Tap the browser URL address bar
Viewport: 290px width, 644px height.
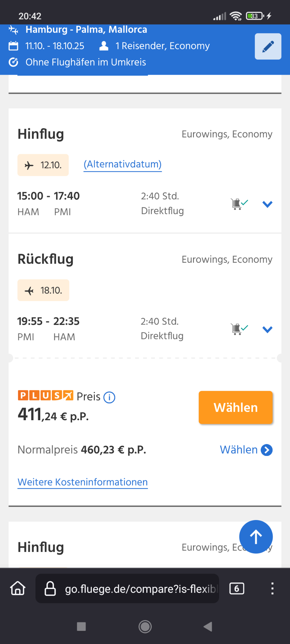coord(135,589)
